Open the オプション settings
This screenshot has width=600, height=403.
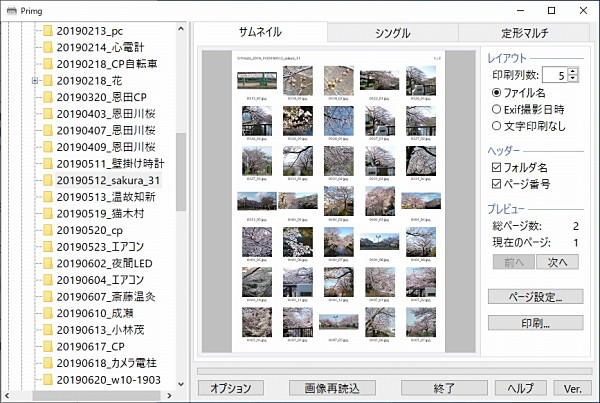[231, 388]
